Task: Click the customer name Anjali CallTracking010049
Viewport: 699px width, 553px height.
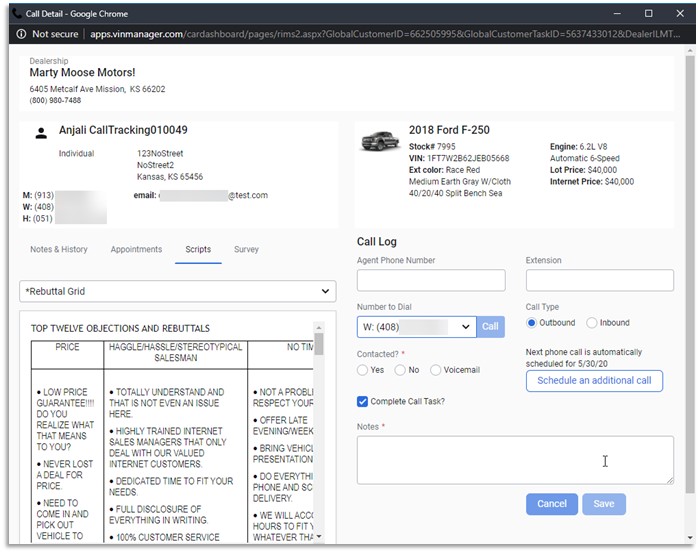Action: pos(123,130)
